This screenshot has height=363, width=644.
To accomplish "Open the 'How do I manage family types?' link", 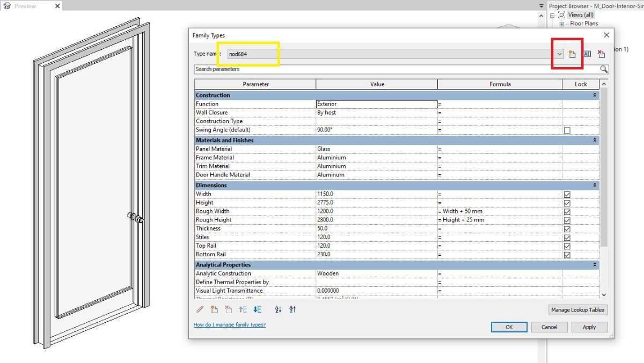I will (x=230, y=325).
